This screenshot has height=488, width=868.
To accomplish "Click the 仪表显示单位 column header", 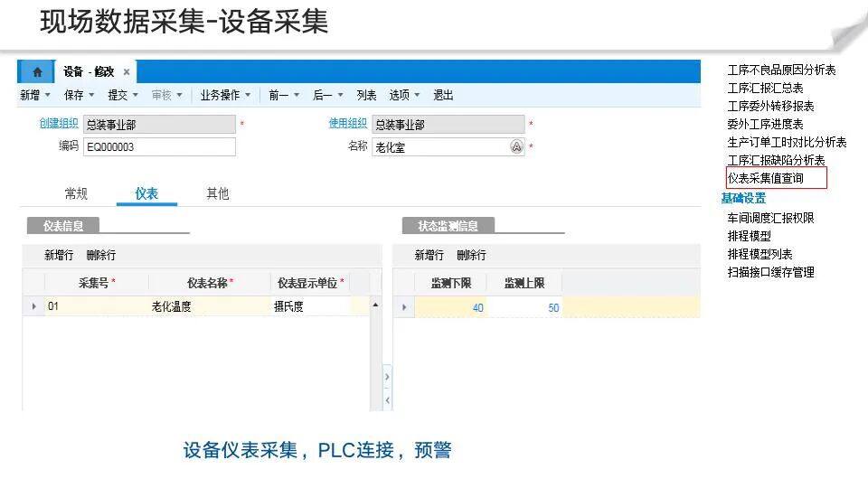I will pos(310,283).
